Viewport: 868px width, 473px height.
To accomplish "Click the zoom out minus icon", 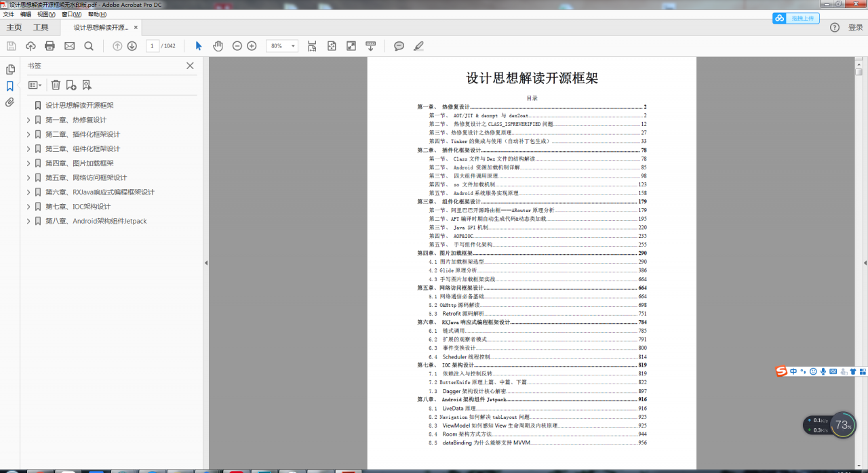I will [x=237, y=46].
